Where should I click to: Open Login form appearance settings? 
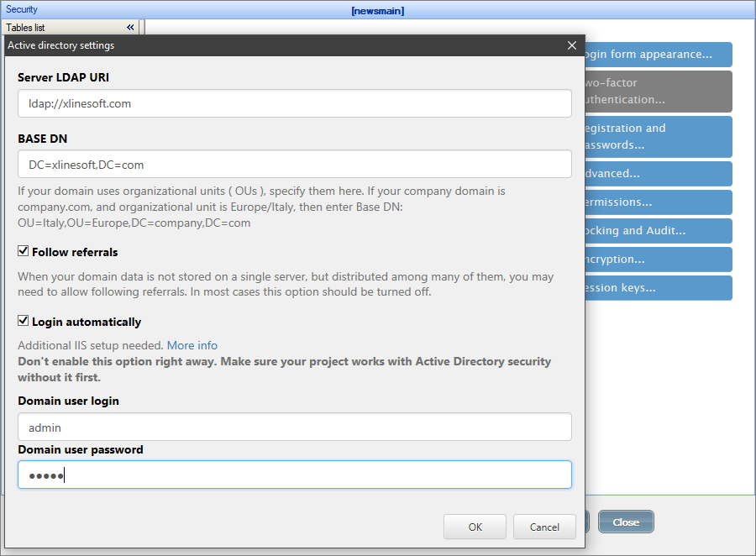click(x=672, y=54)
